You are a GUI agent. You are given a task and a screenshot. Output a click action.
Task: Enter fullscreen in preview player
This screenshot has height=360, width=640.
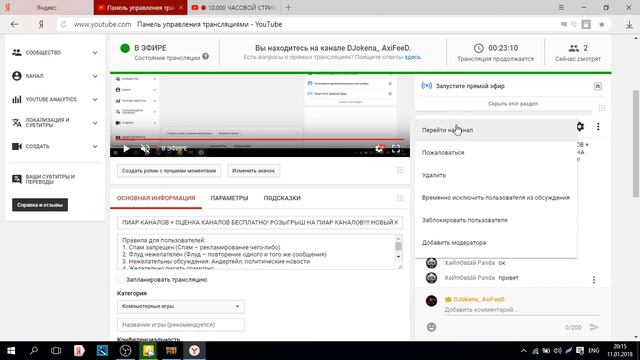[x=396, y=149]
